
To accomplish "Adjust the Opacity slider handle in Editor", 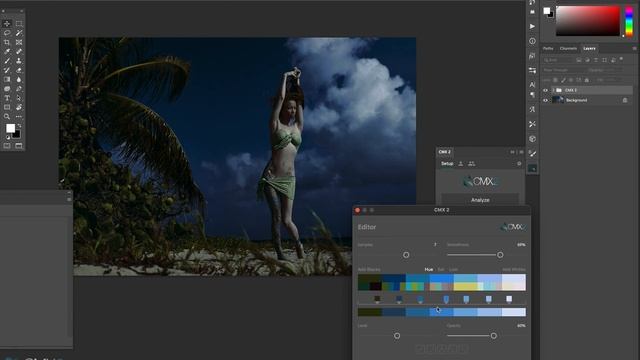I will 494,336.
